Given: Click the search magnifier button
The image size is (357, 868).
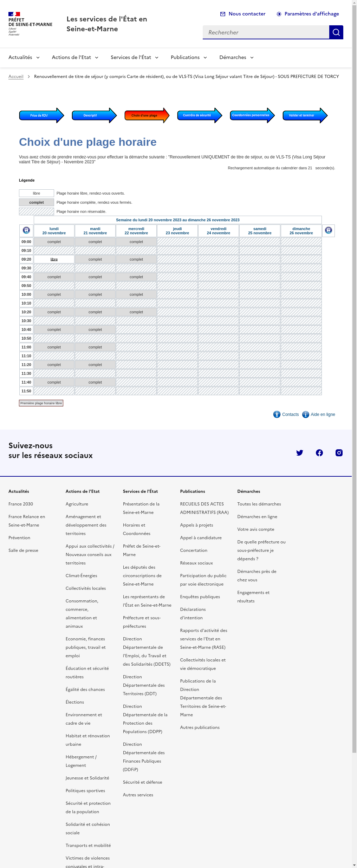Looking at the screenshot, I should 336,32.
